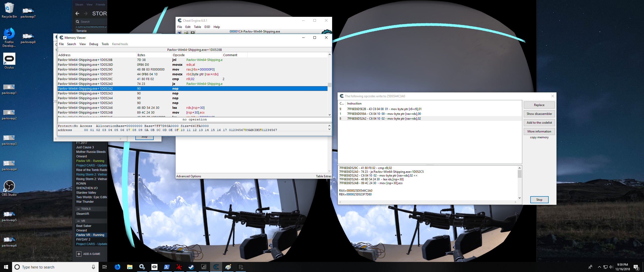Screen dimensions: 644x272
Task: Click the plus icon next to Add a Game
Action: click(79, 254)
